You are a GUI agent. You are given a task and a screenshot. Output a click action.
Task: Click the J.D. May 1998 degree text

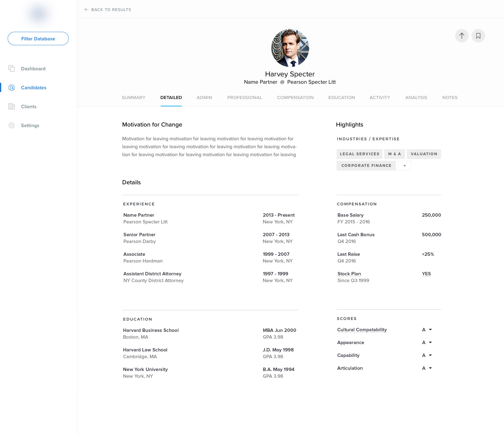(x=278, y=350)
